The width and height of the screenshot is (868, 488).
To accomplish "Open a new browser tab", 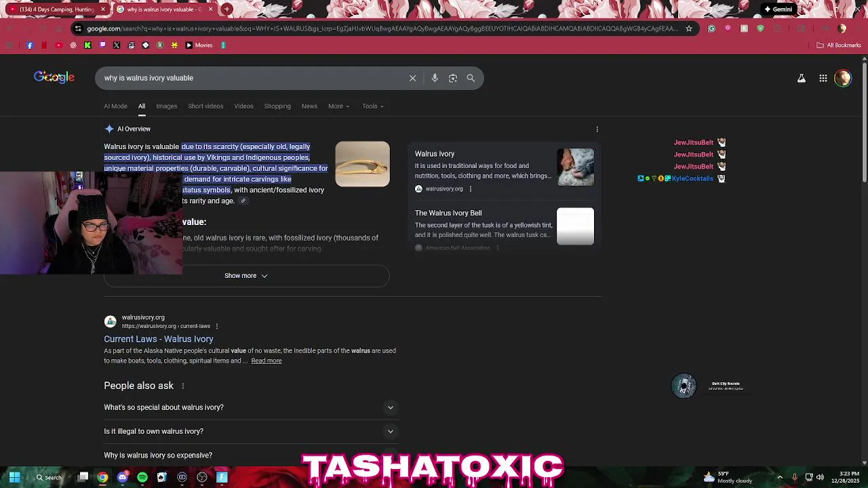I will click(227, 9).
